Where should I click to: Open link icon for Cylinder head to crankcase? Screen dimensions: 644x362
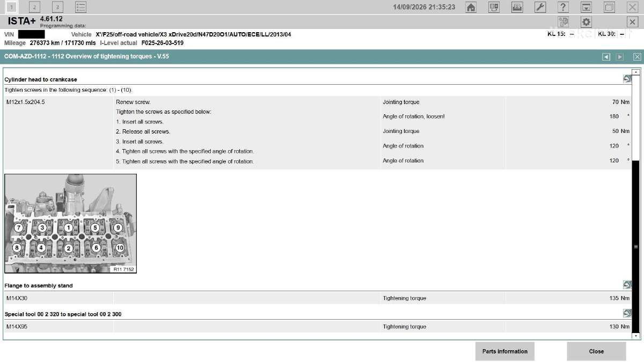point(627,79)
